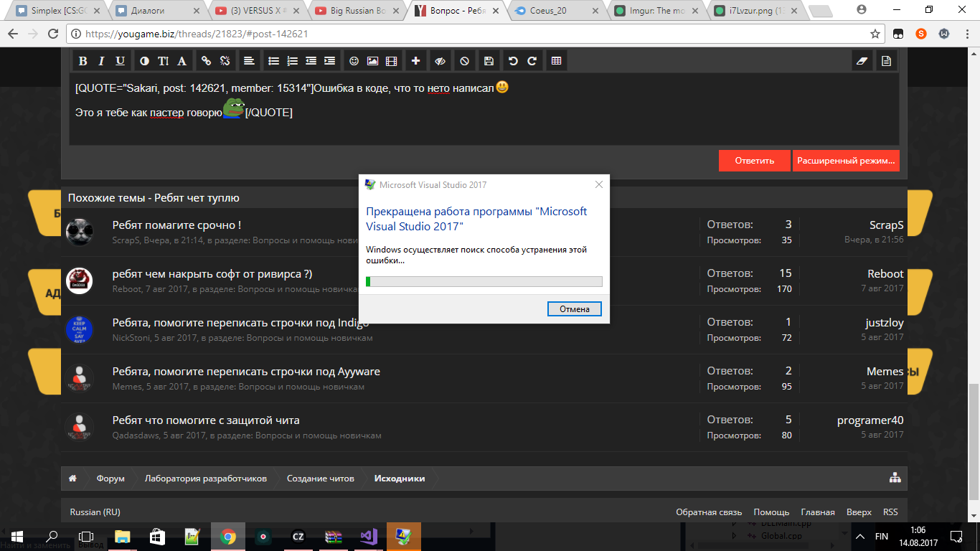Open the Russian (RU) language chooser
This screenshot has width=980, height=551.
(x=95, y=512)
